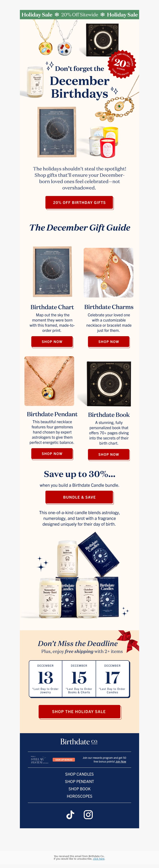The height and width of the screenshot is (868, 159).
Task: Follow the Join Now rewards link
Action: coord(121,761)
